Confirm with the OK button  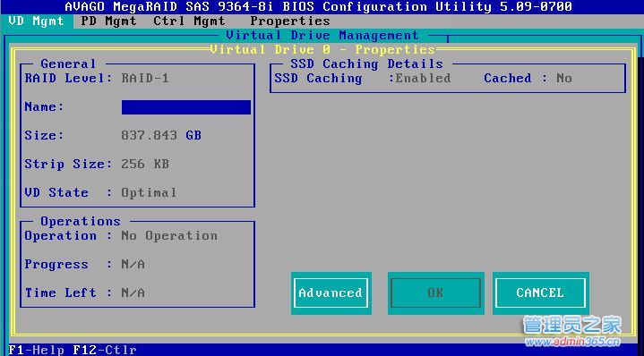[x=436, y=292]
